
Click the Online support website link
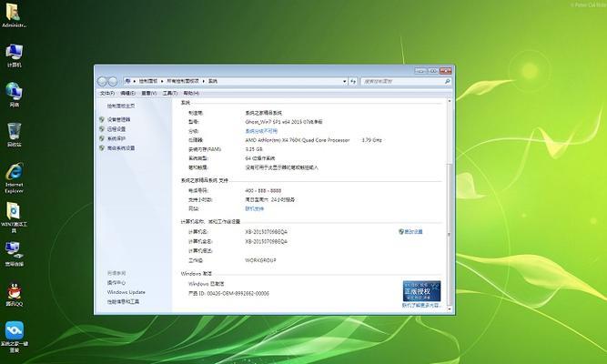254,208
